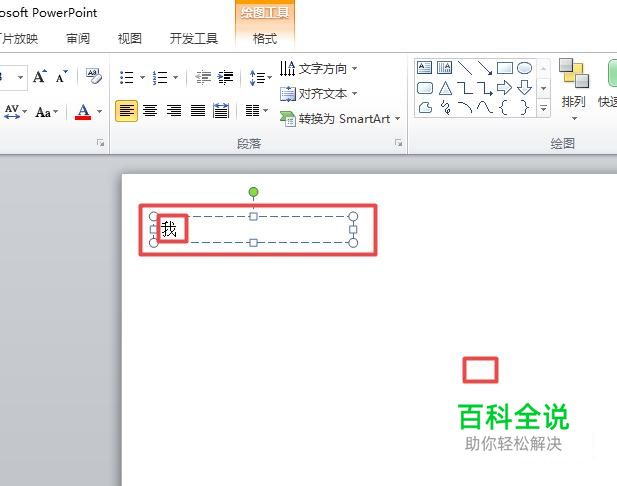Open the 段落 paragraph dialog launcher
The height and width of the screenshot is (486, 617).
click(399, 143)
